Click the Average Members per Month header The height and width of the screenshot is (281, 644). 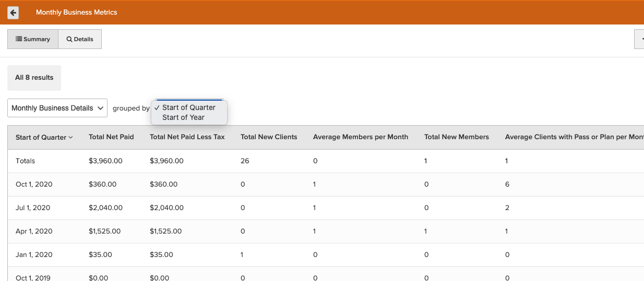(x=360, y=137)
